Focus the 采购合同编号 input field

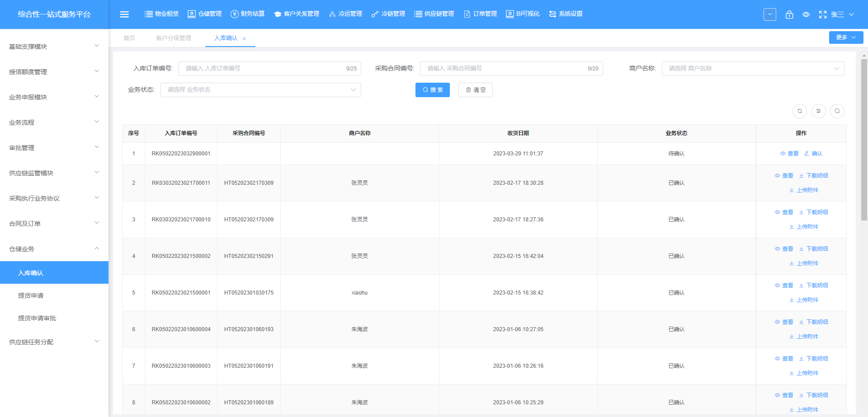coord(511,69)
